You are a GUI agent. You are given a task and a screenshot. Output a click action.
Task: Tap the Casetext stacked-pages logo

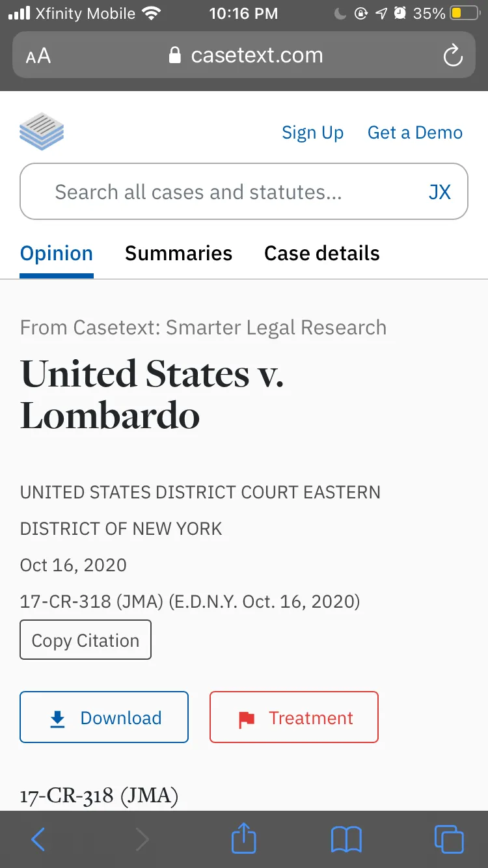point(42,132)
